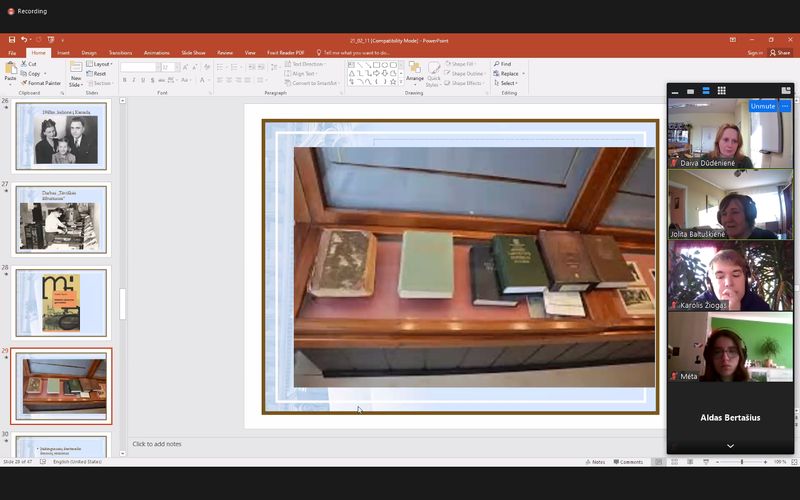The height and width of the screenshot is (500, 800).
Task: Click the zoom level slider in status bar
Action: (x=741, y=462)
